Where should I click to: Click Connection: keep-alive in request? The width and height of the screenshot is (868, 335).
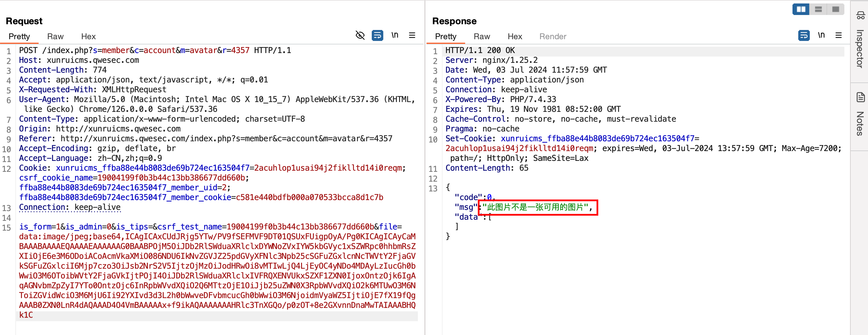(x=70, y=207)
